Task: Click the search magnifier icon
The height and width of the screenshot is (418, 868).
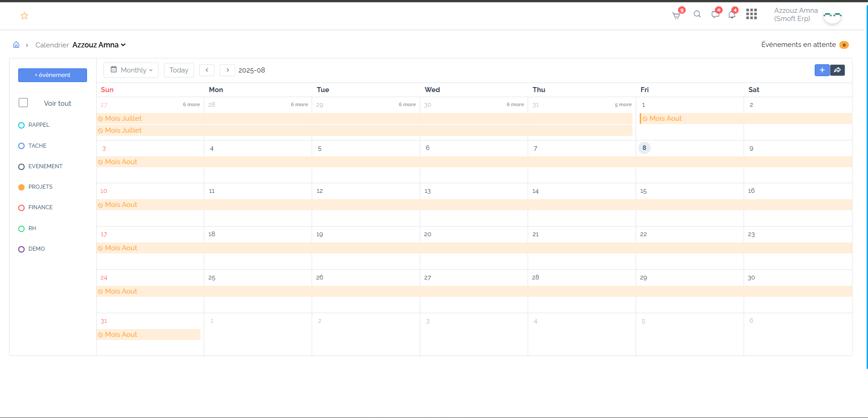Action: point(697,14)
